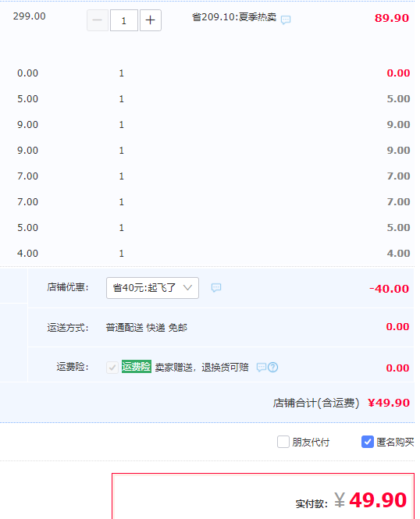Open the speech bubble icon beside 夏季热卖
The width and height of the screenshot is (420, 519).
[x=286, y=20]
